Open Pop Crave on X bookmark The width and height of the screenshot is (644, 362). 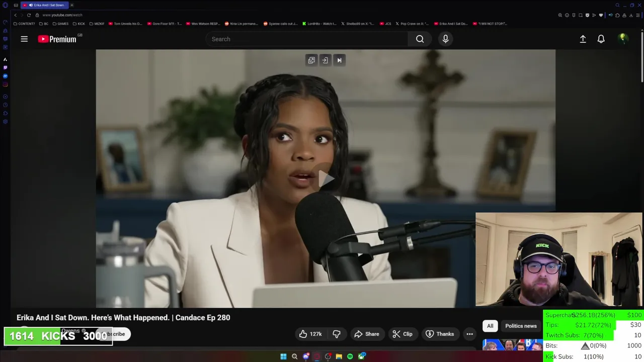point(413,24)
